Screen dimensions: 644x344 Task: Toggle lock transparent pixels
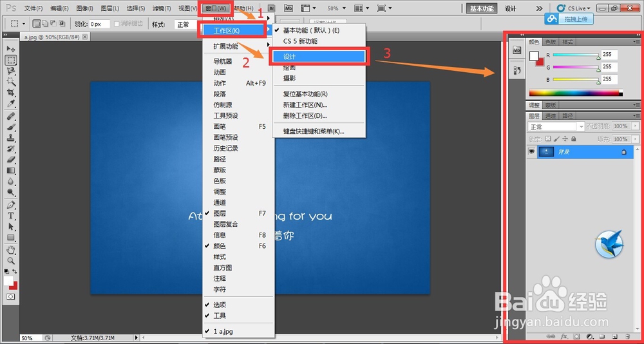[x=548, y=139]
